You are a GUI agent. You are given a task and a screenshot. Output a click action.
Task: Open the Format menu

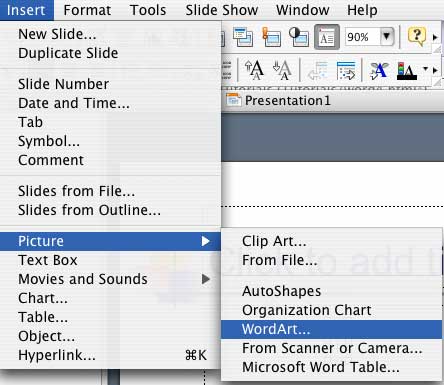click(x=87, y=10)
